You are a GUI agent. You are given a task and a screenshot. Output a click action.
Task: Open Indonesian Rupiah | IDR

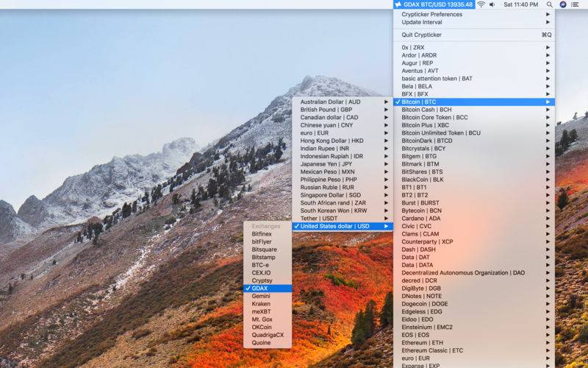point(343,156)
